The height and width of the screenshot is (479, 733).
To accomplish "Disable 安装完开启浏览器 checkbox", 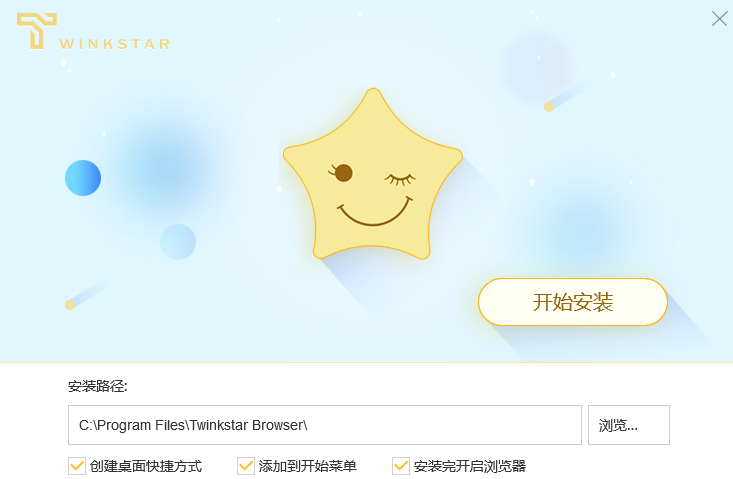I will tap(401, 466).
